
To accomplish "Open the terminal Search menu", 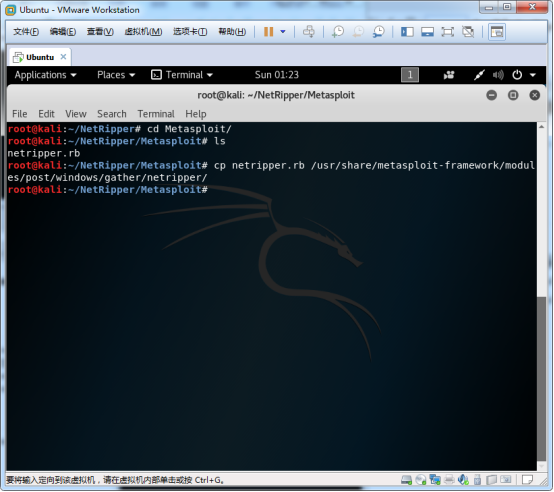I will coord(112,114).
